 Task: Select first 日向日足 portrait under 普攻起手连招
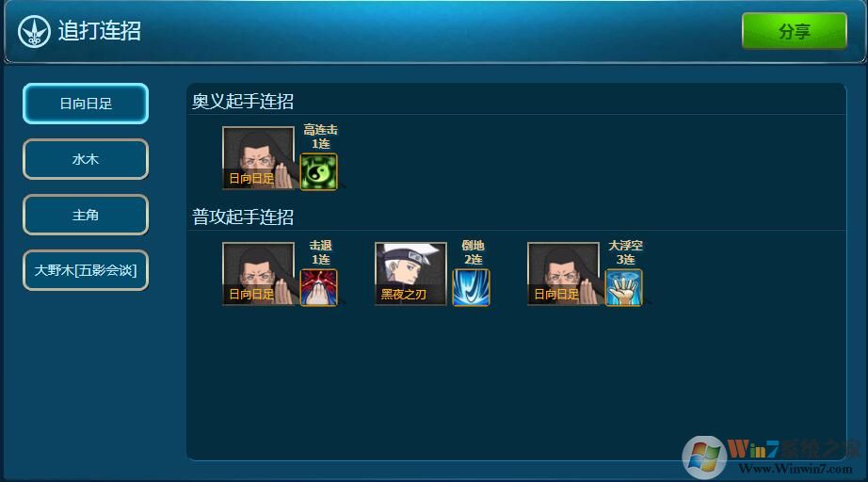tap(259, 273)
